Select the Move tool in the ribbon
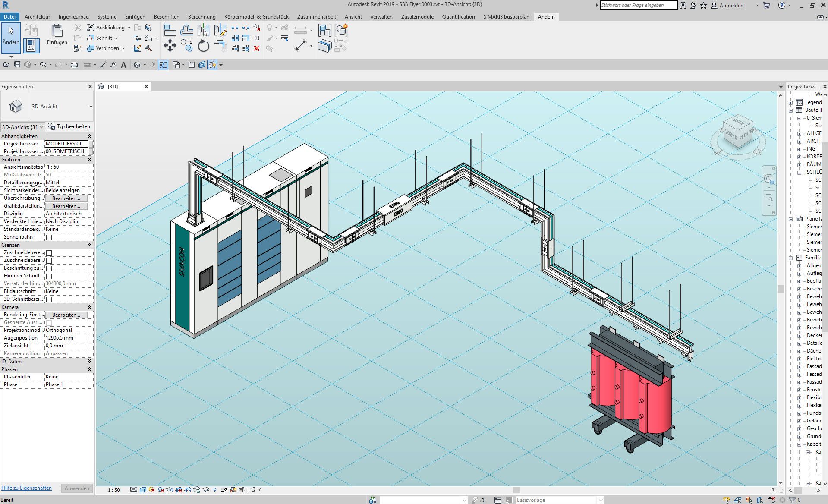 pos(170,45)
